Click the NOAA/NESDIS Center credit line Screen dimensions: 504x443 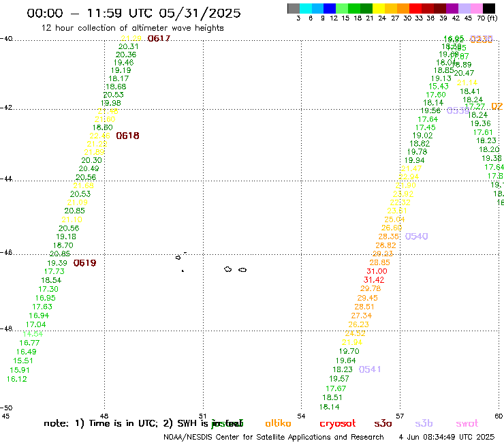coord(274,438)
